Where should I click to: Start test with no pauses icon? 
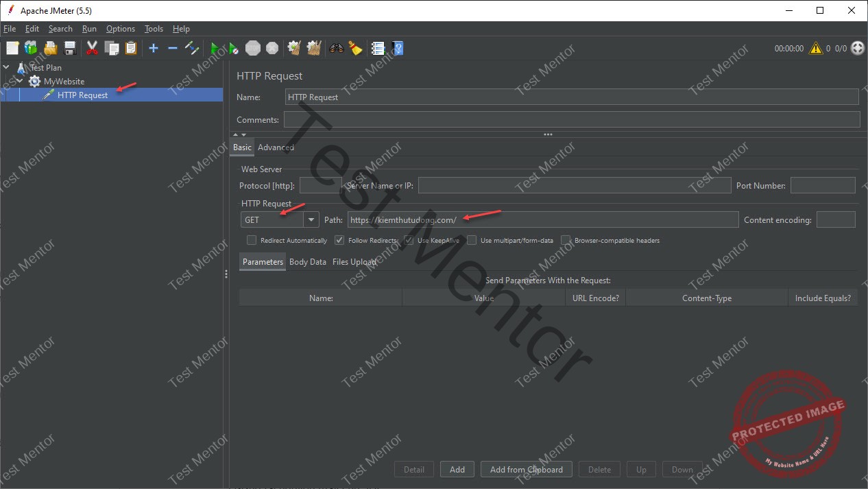pyautogui.click(x=234, y=48)
